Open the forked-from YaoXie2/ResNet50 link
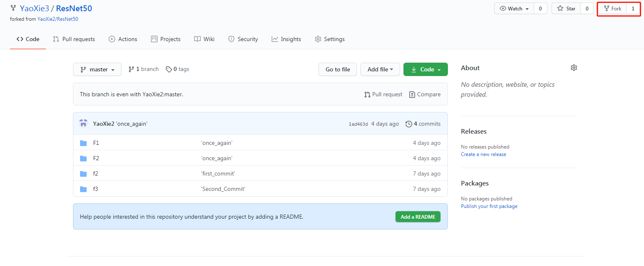Viewport: 644px width, 266px height. click(x=58, y=19)
